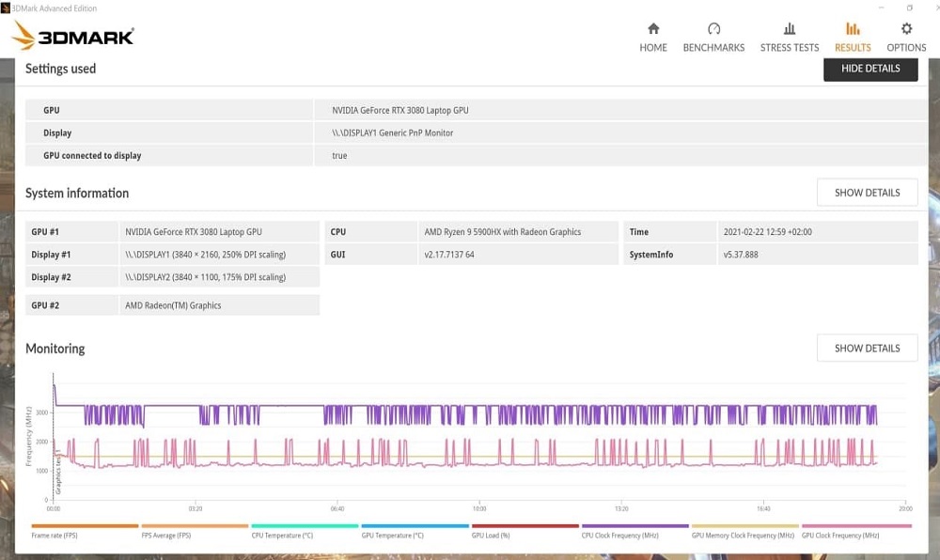
Task: Click the HOME label
Action: [653, 47]
